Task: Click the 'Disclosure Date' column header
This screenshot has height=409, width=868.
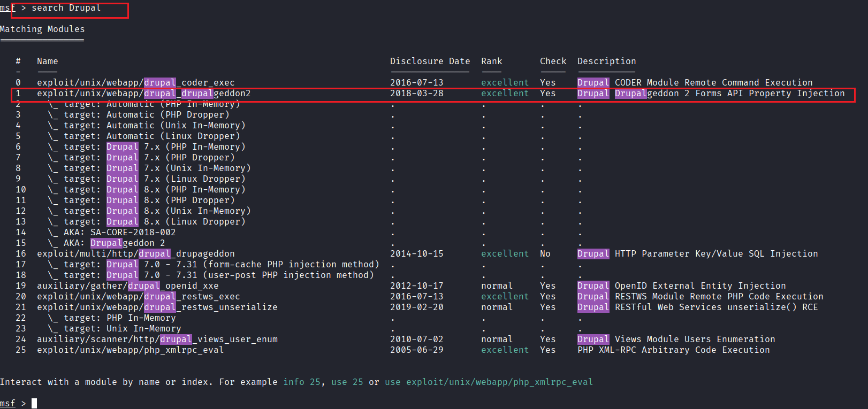Action: tap(430, 61)
